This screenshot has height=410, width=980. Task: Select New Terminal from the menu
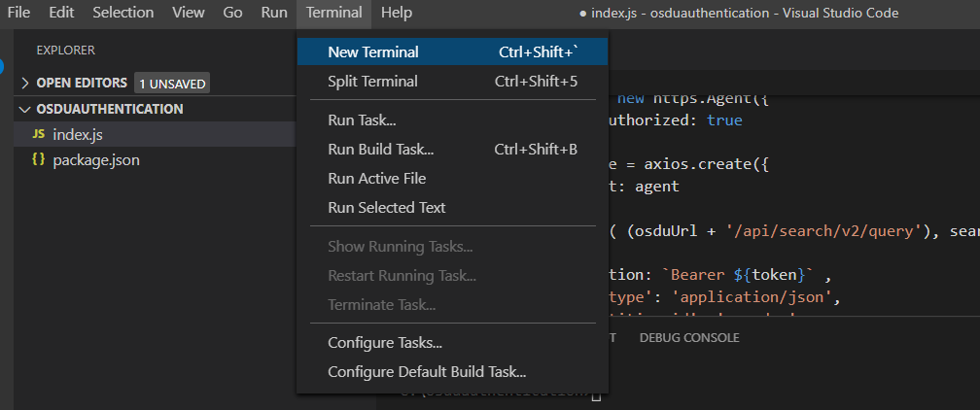point(373,52)
